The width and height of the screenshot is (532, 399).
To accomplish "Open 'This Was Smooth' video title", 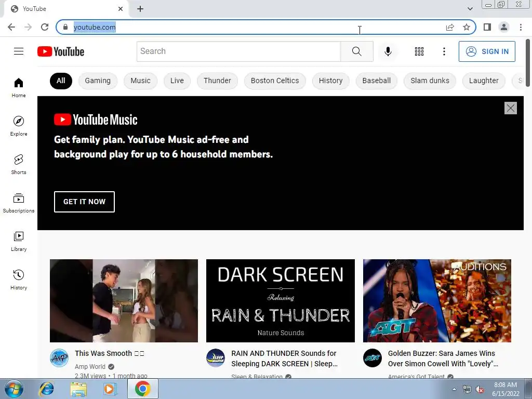I will coord(110,353).
